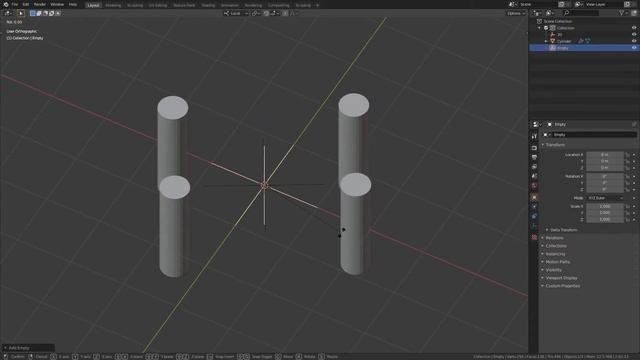
Task: Switch to the UV Editing workspace tab
Action: (158, 5)
